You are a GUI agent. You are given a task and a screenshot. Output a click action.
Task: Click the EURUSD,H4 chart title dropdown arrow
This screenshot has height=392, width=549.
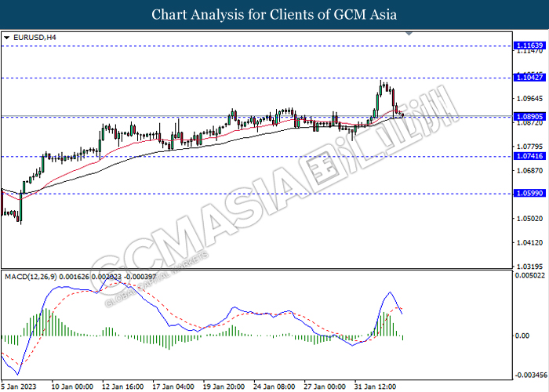(x=6, y=38)
